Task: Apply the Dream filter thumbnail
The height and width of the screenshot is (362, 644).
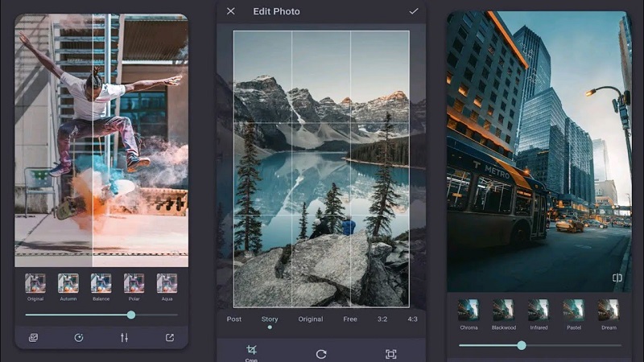Action: (609, 310)
